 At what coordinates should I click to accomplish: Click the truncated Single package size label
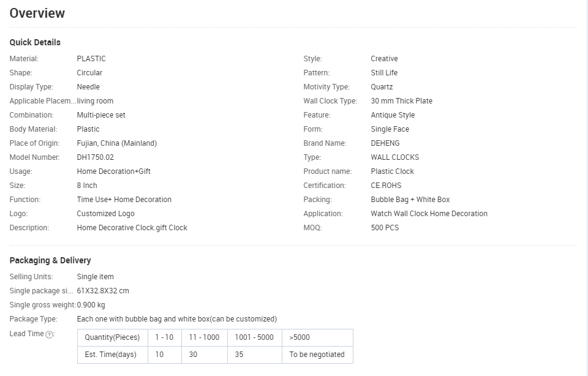pyautogui.click(x=41, y=291)
